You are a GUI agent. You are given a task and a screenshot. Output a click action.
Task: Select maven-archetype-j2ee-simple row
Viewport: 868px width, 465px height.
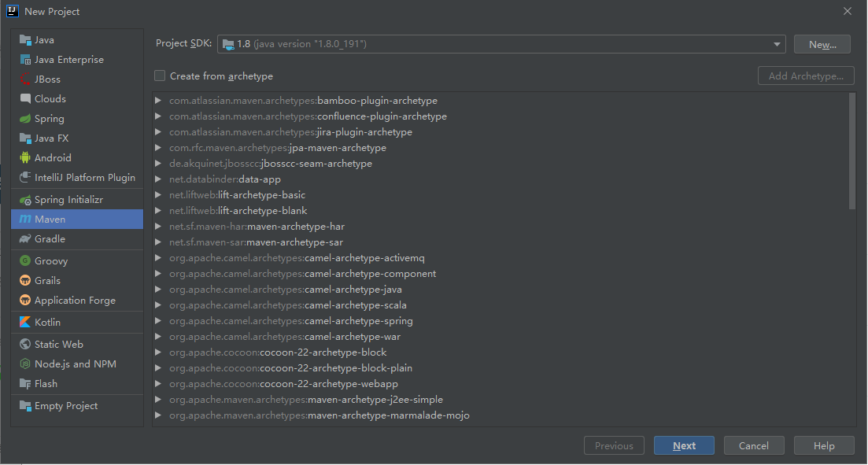point(501,399)
